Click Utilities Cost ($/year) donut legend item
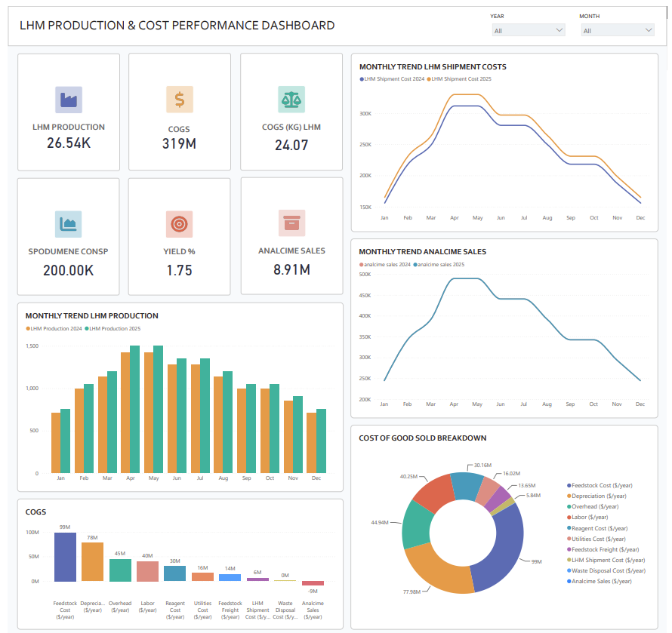Screen dimensions: 672x633 click(x=596, y=539)
